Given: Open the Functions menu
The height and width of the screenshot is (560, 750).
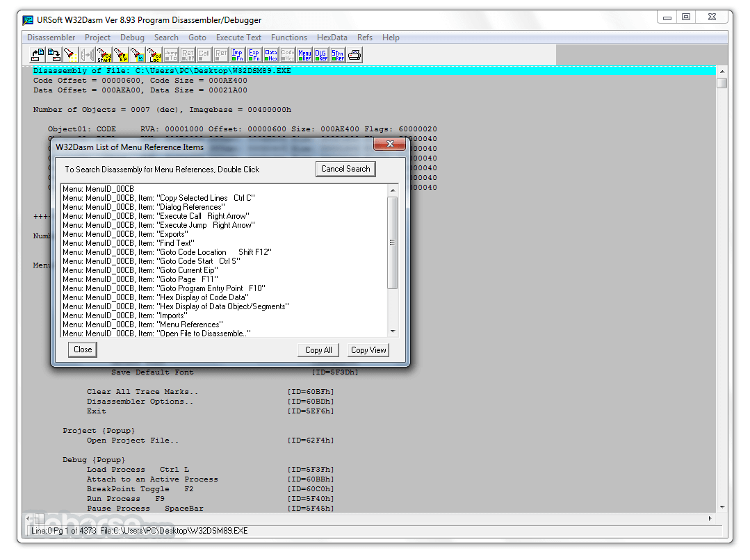Looking at the screenshot, I should 289,38.
